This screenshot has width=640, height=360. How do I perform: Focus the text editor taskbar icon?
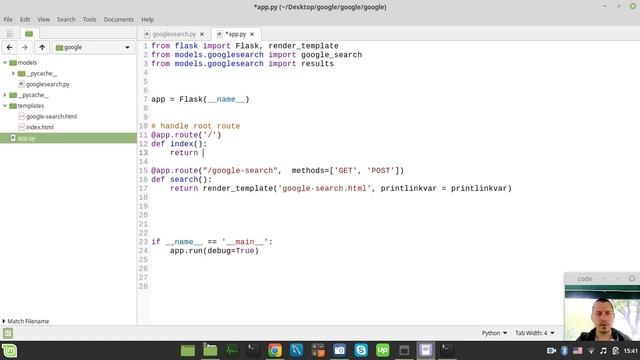coord(426,350)
